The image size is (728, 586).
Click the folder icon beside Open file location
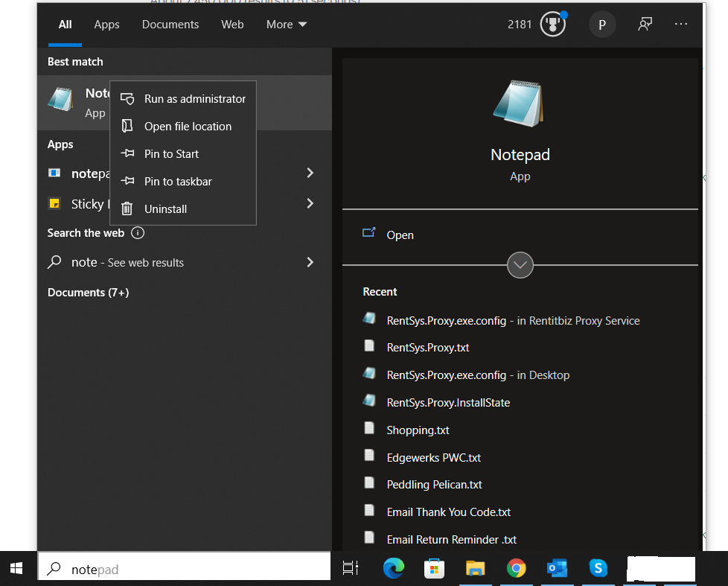point(127,126)
